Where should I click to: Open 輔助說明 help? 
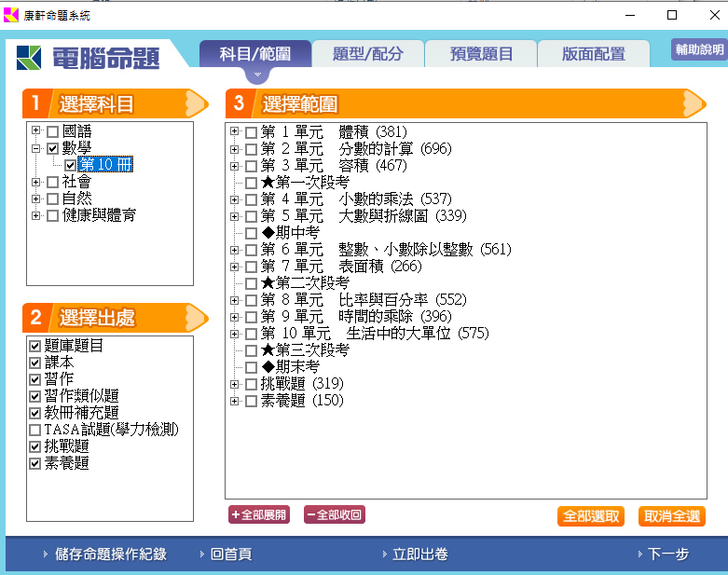[698, 49]
